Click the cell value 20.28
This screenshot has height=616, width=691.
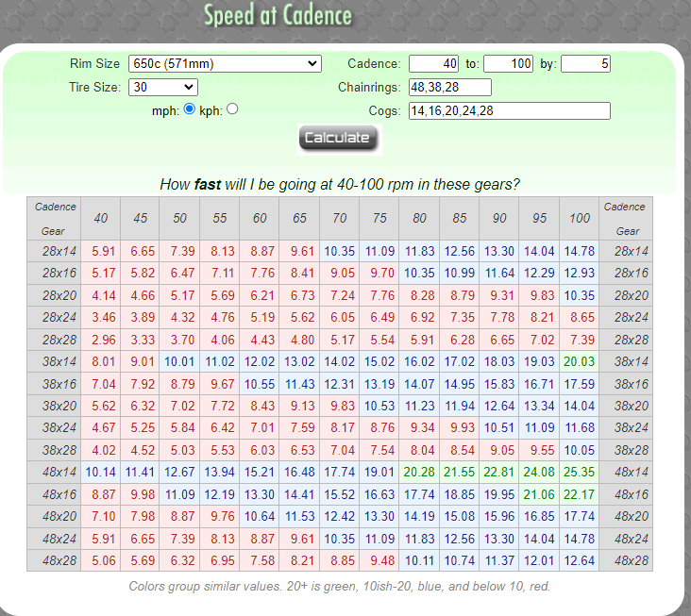click(419, 472)
